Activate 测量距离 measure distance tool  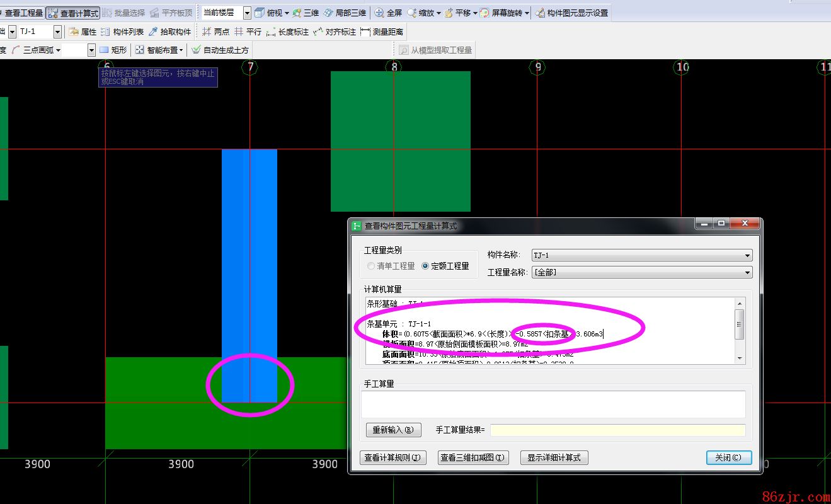click(382, 31)
